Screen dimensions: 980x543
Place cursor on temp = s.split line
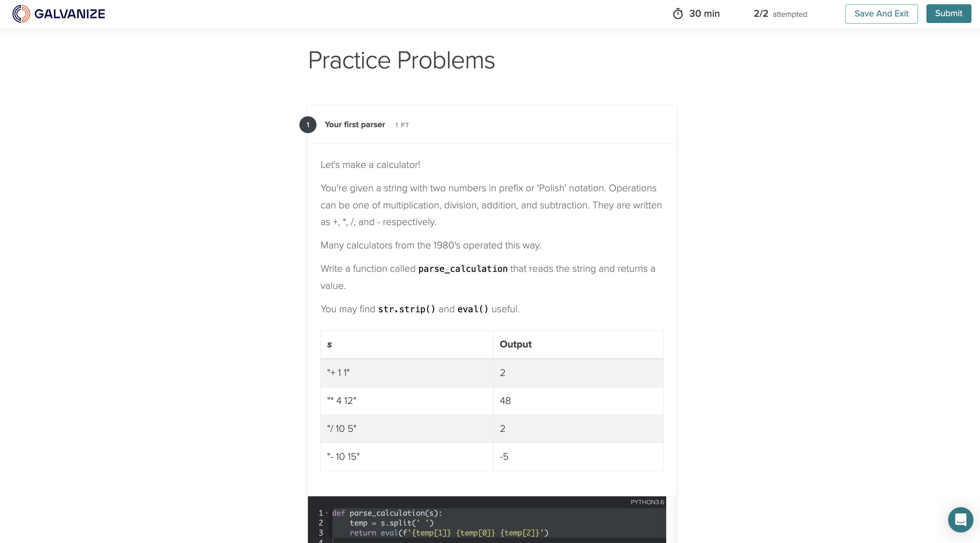[391, 523]
